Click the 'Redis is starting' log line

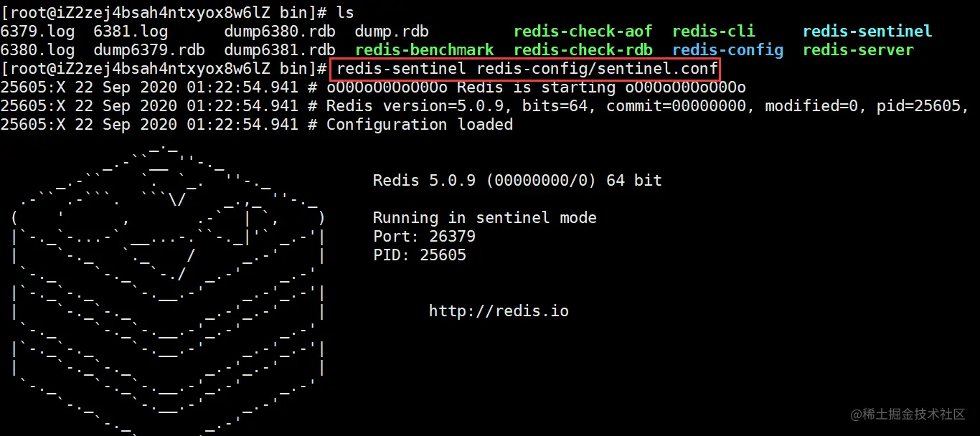373,87
